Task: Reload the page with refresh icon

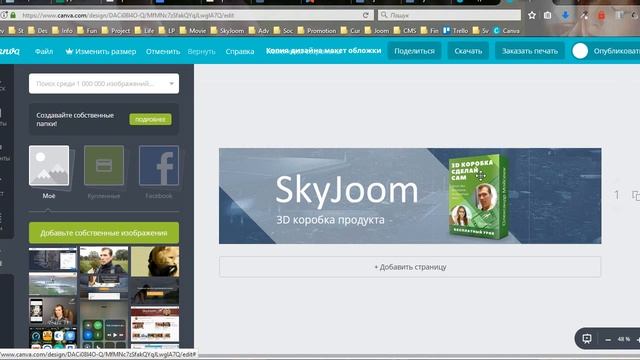Action: point(366,15)
